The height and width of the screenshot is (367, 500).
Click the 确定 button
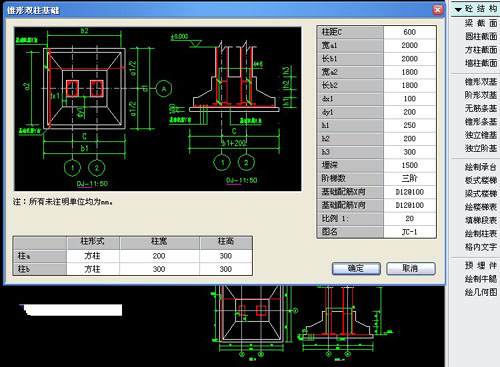pos(356,268)
